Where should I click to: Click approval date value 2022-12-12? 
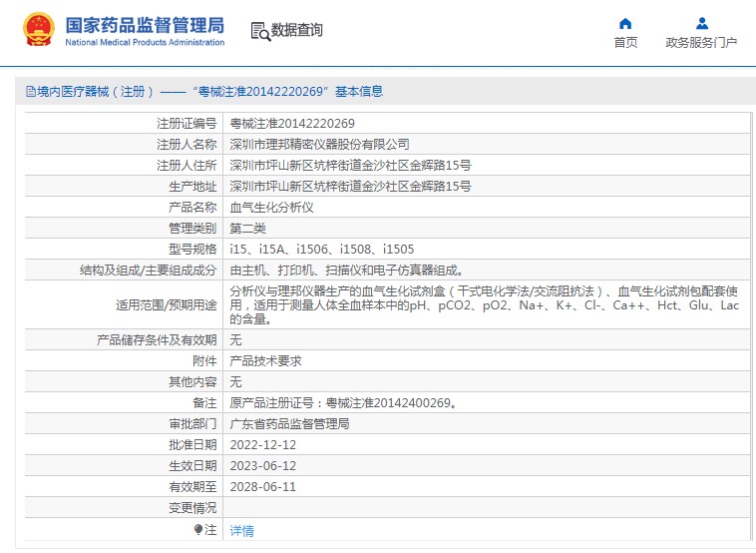(263, 444)
